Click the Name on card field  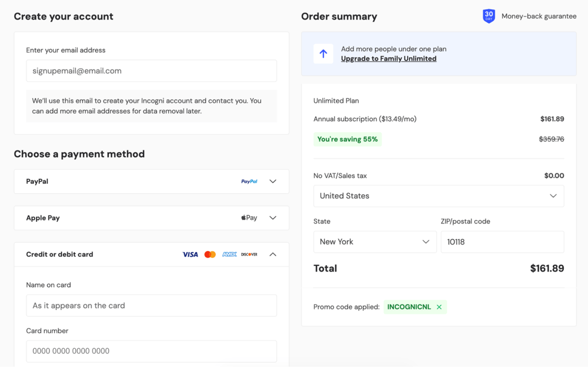click(x=152, y=306)
